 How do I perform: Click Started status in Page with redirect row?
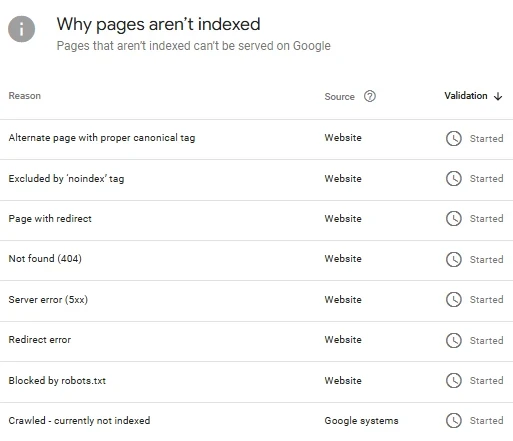point(486,219)
